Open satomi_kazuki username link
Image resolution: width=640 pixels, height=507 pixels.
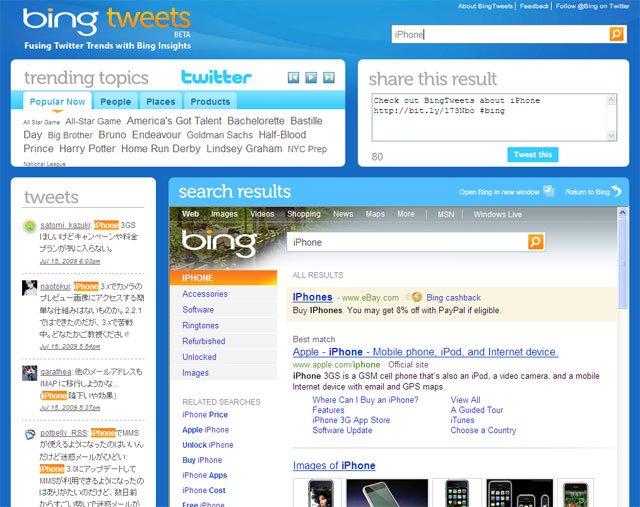[65, 225]
